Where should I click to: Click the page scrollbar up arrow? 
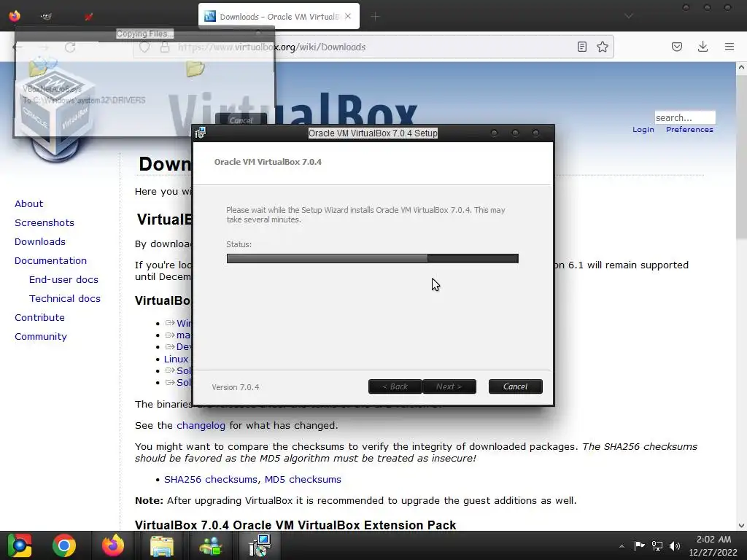pos(741,68)
